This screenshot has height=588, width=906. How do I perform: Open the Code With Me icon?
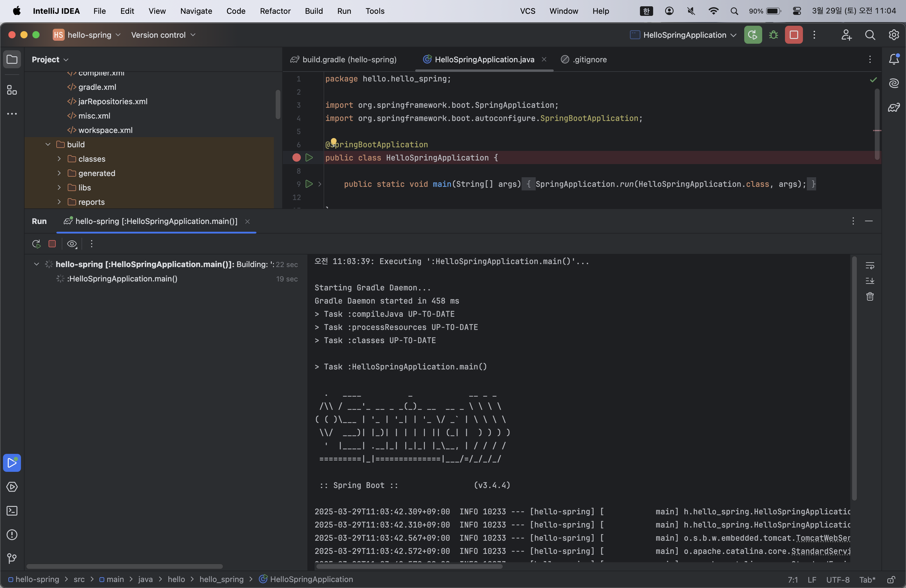(x=846, y=35)
